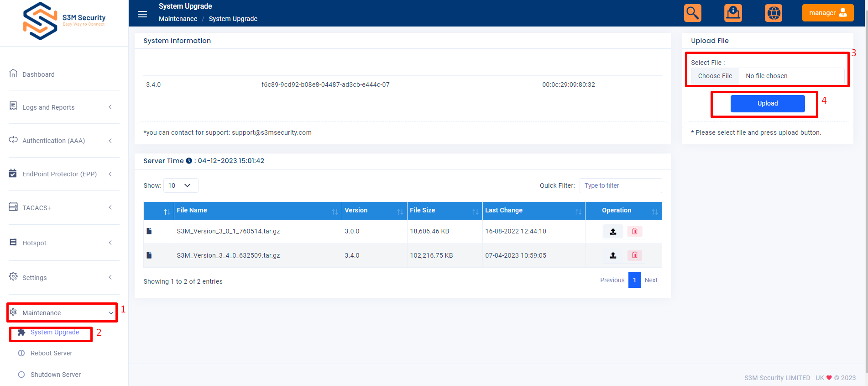The height and width of the screenshot is (386, 868).
Task: Open the manager user menu
Action: [828, 13]
